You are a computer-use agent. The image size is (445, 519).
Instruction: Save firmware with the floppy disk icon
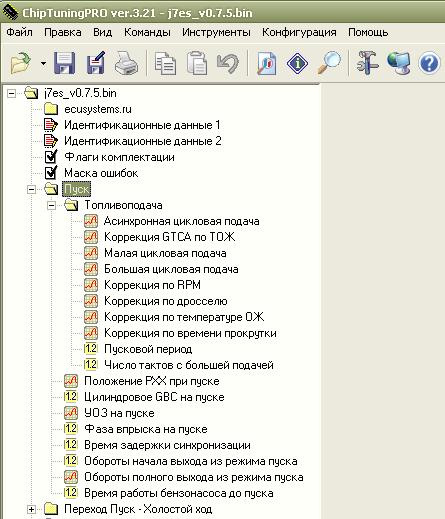click(x=65, y=63)
